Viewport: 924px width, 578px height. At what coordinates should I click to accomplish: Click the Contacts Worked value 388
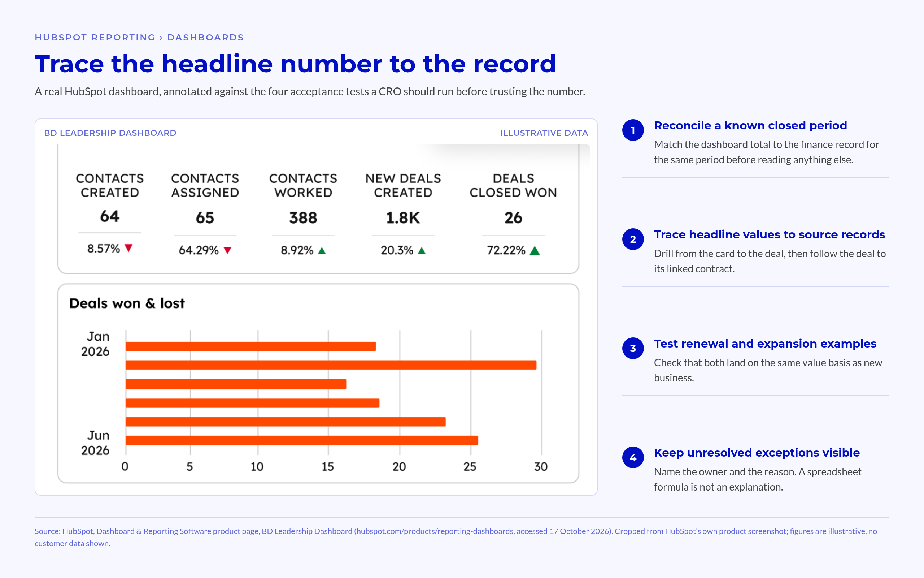pyautogui.click(x=303, y=218)
